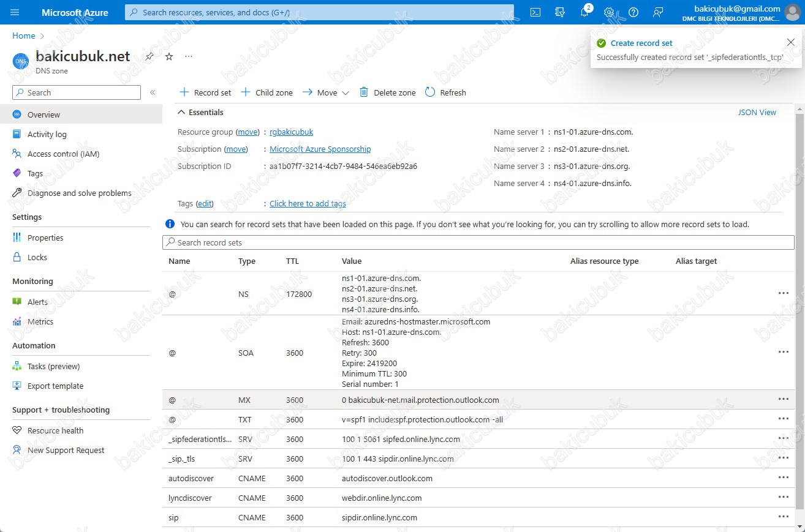Viewport: 805px width, 532px height.
Task: Collapse the left menu with the double chevron
Action: [153, 92]
